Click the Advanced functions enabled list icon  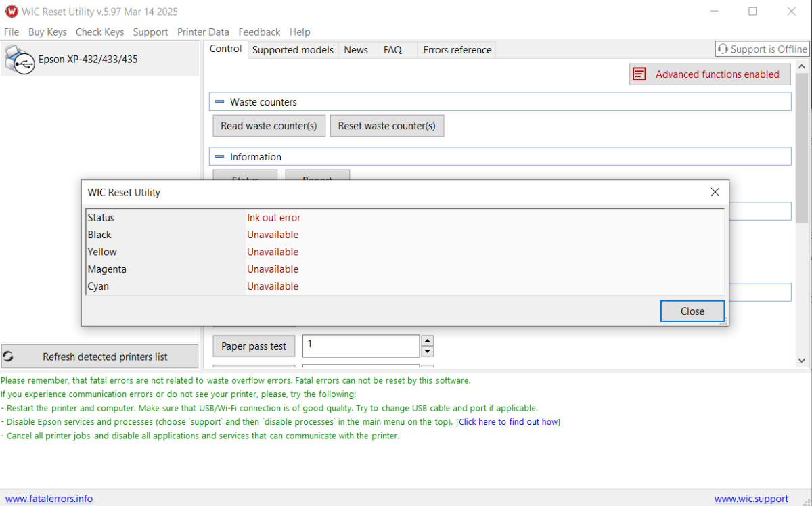tap(639, 74)
